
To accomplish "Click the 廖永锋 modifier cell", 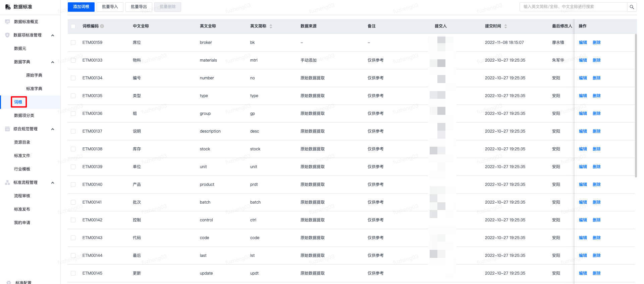I will coord(558,43).
